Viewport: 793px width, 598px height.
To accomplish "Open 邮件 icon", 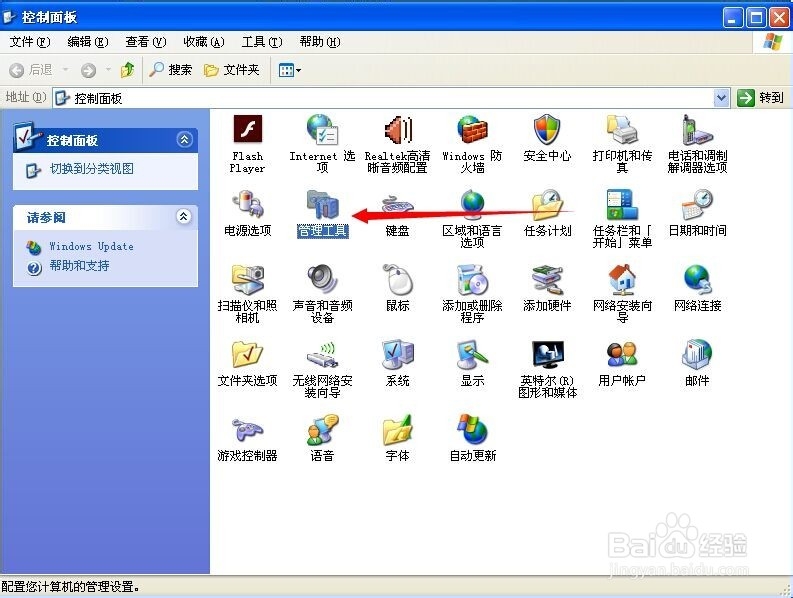I will click(697, 354).
